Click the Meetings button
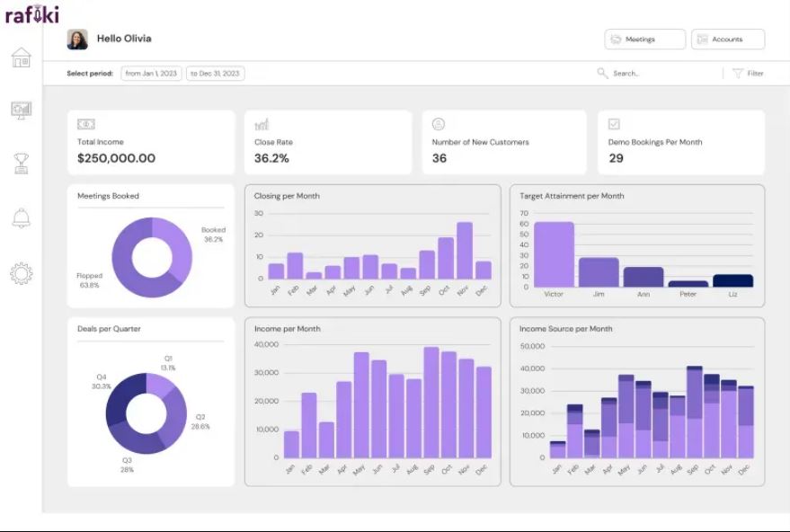This screenshot has width=790, height=532. [x=645, y=40]
